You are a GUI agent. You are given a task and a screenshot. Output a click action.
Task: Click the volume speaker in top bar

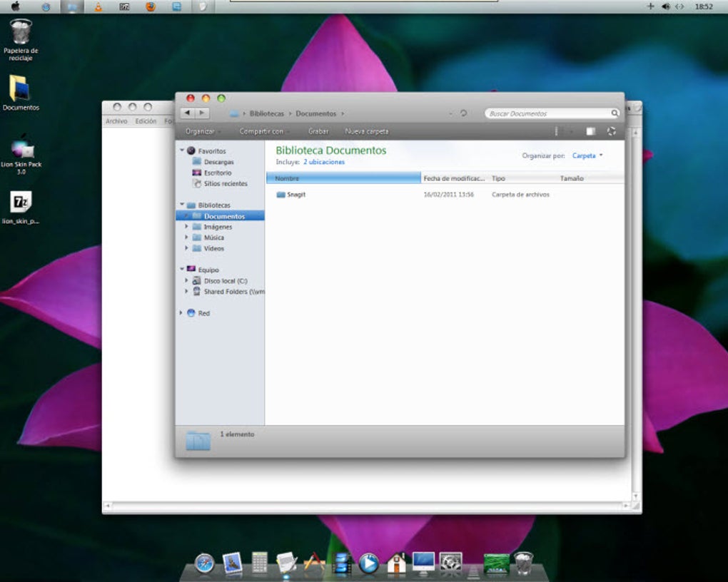tap(665, 6)
